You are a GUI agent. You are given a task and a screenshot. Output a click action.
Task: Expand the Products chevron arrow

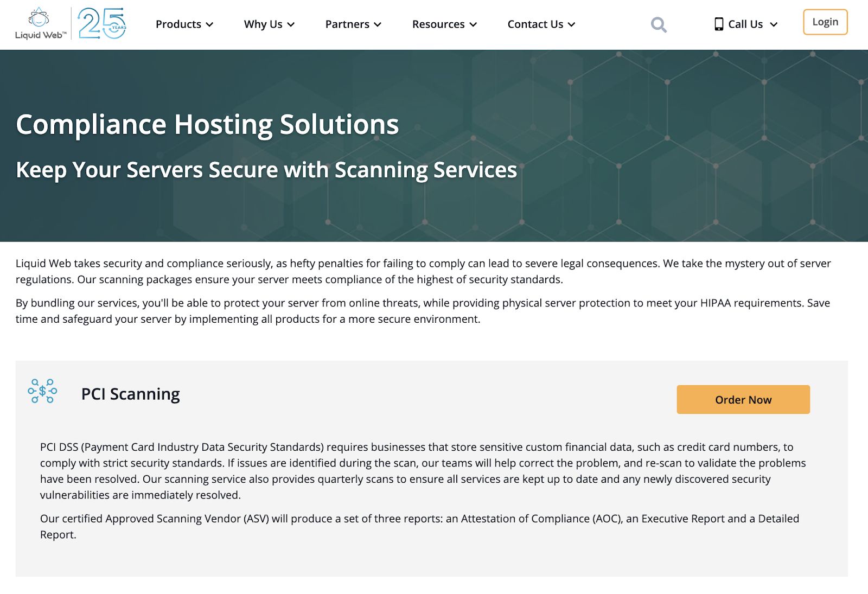point(209,24)
